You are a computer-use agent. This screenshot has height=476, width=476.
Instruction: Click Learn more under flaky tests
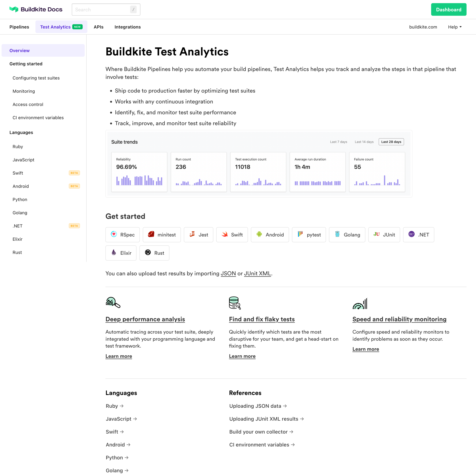242,356
